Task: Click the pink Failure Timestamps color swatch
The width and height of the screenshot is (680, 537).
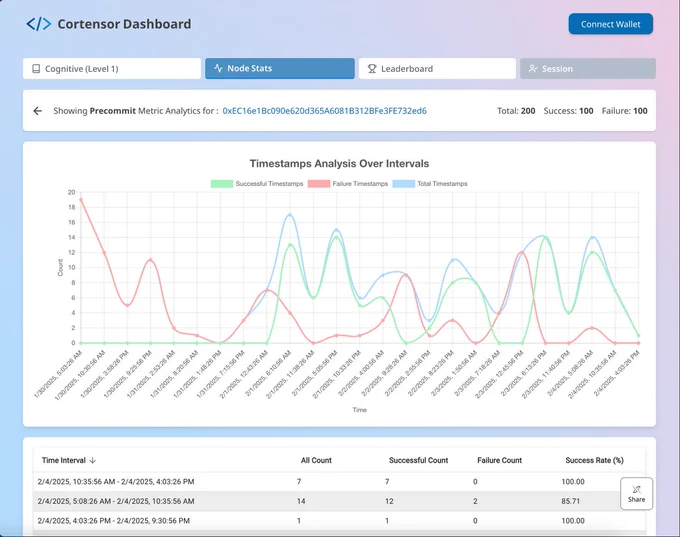Action: (319, 184)
